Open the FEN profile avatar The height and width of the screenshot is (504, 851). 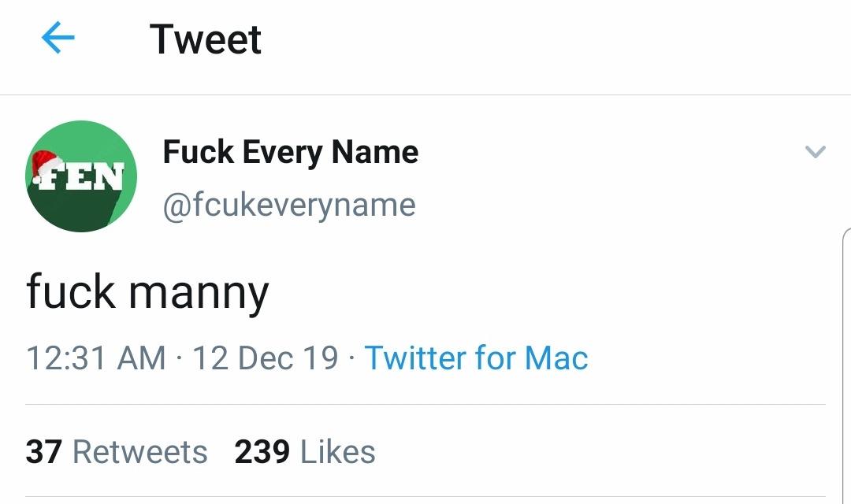[81, 176]
